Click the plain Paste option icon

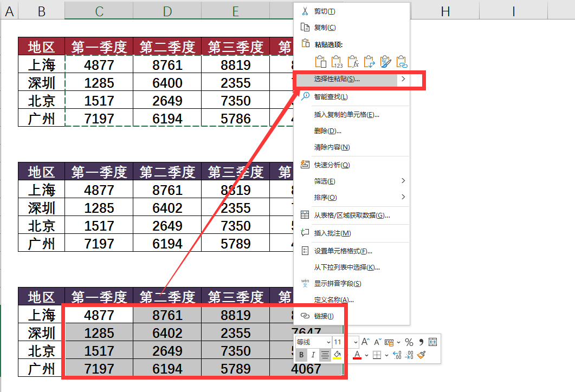coord(320,62)
